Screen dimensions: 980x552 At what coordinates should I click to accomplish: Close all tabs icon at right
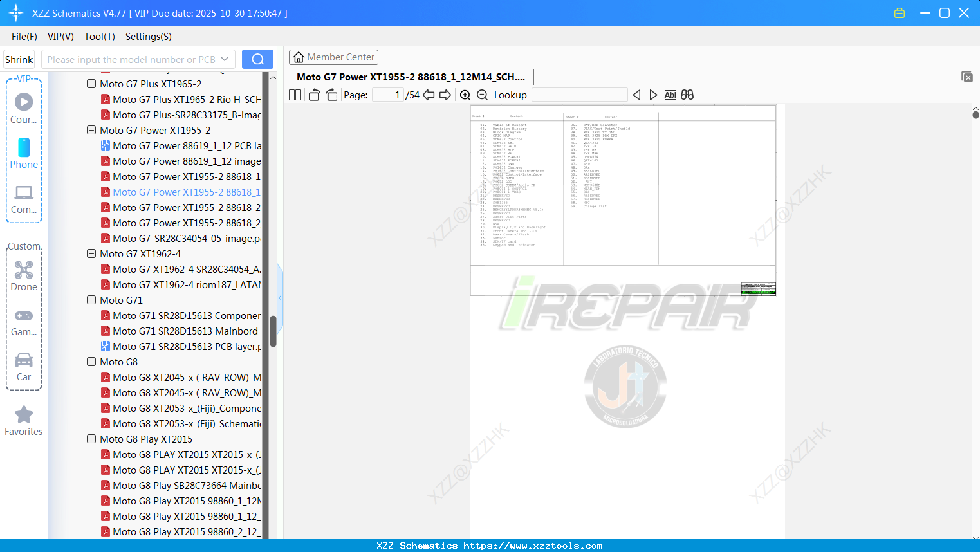click(x=967, y=77)
